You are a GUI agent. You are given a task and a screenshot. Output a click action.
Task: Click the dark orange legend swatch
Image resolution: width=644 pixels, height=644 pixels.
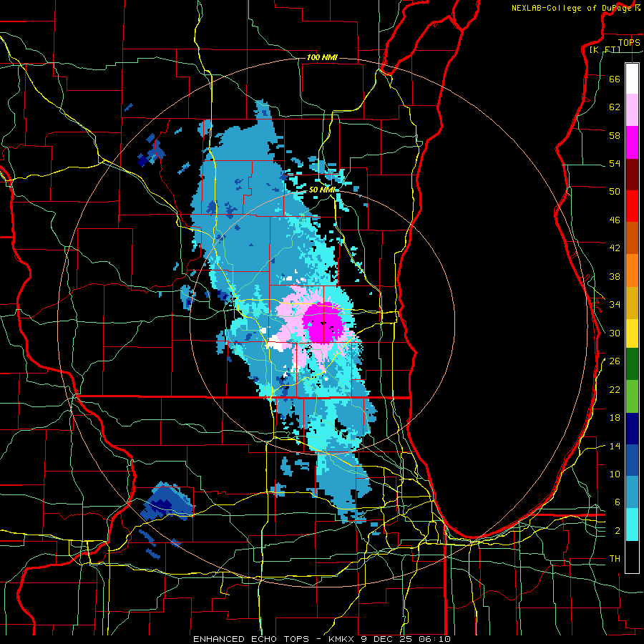pos(632,238)
